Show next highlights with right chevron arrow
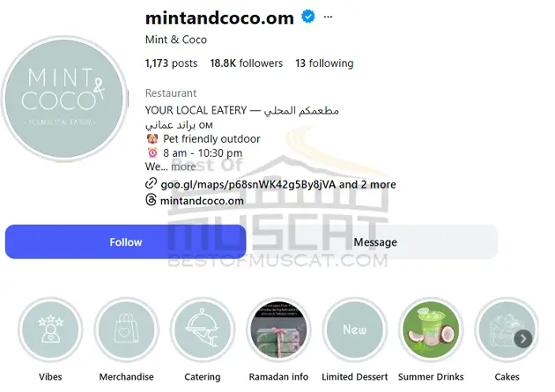Viewport: 555px width, 392px height. tap(523, 339)
